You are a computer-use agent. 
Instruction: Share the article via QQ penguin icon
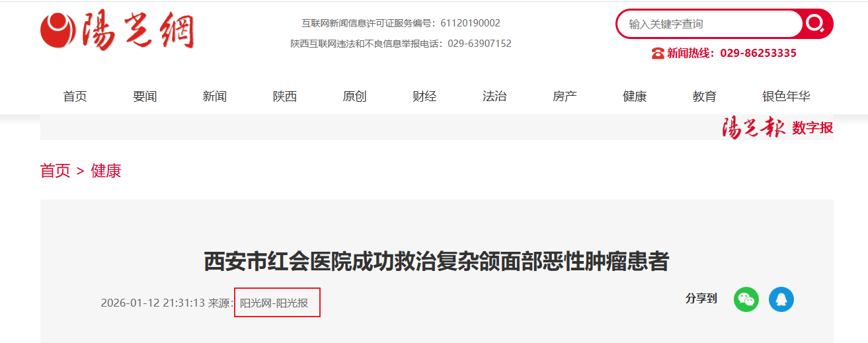click(781, 299)
